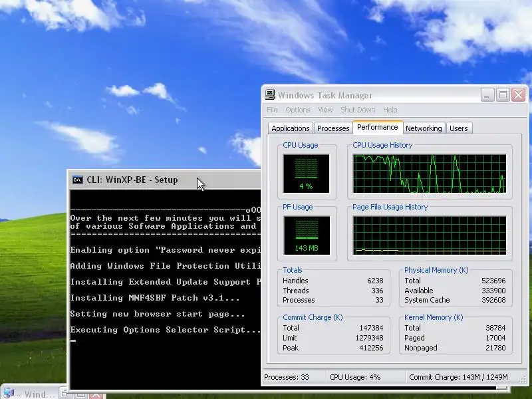Click the Windows Task Manager title text

coord(325,95)
